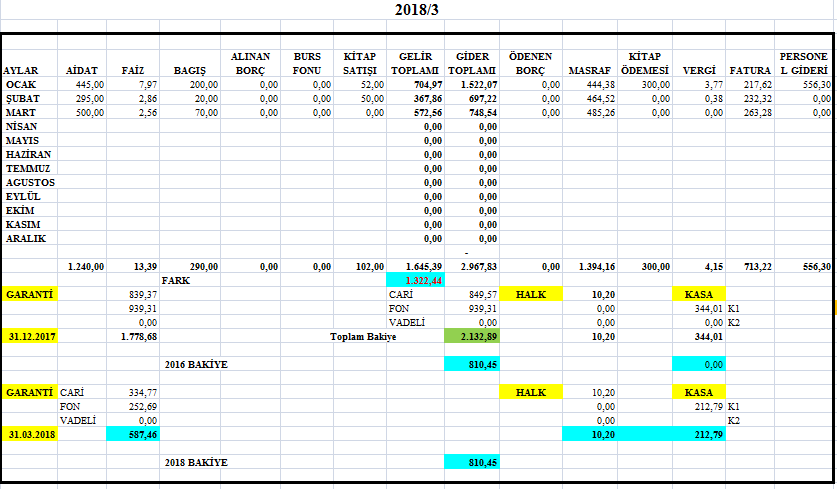837x489 pixels.
Task: Click the green 2.132,89 balance cell
Action: [472, 336]
